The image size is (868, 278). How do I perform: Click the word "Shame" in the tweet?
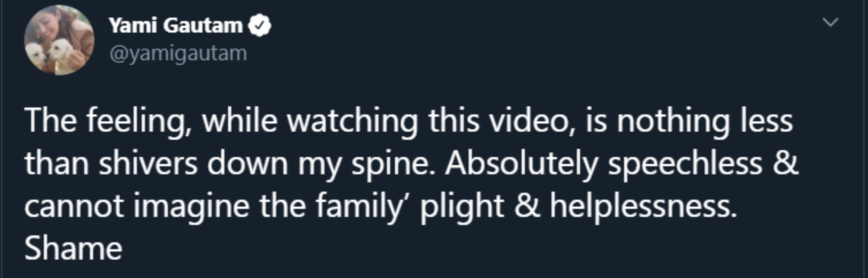pyautogui.click(x=73, y=248)
